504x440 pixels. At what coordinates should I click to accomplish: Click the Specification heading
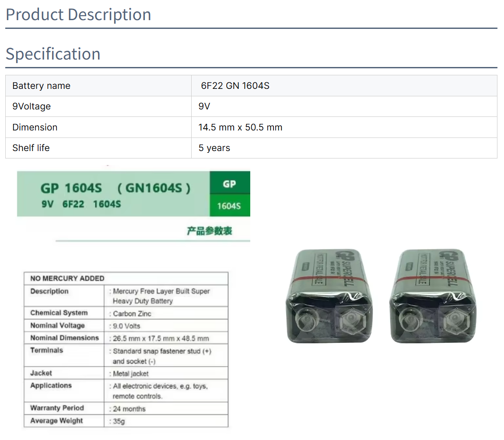[53, 54]
